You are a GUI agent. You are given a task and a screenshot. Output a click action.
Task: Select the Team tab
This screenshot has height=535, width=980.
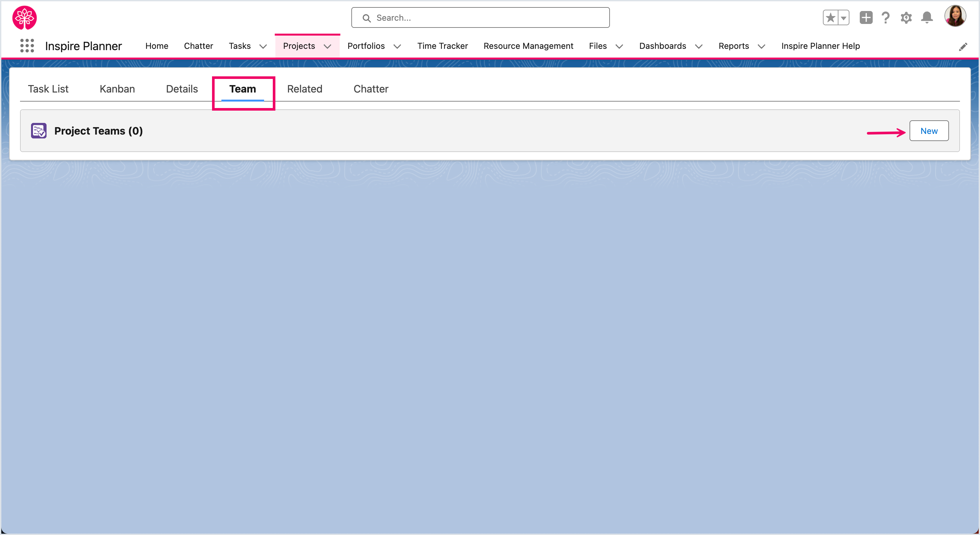pos(242,89)
